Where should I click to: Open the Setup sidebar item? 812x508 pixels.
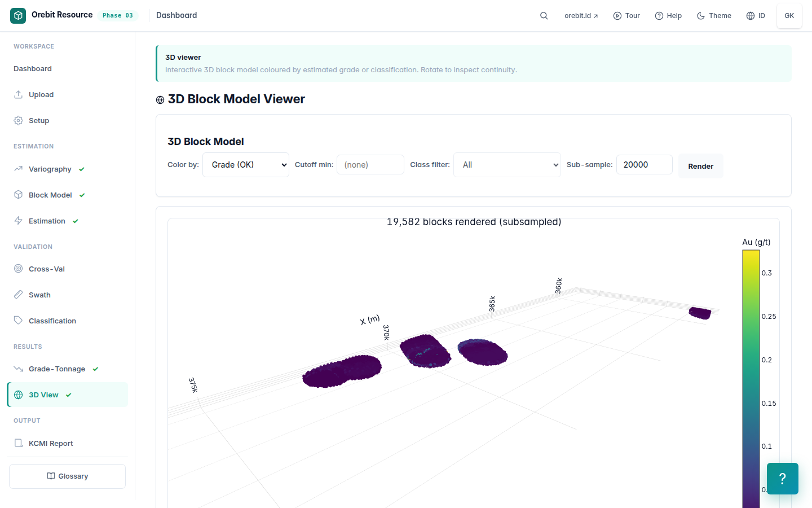point(68,120)
